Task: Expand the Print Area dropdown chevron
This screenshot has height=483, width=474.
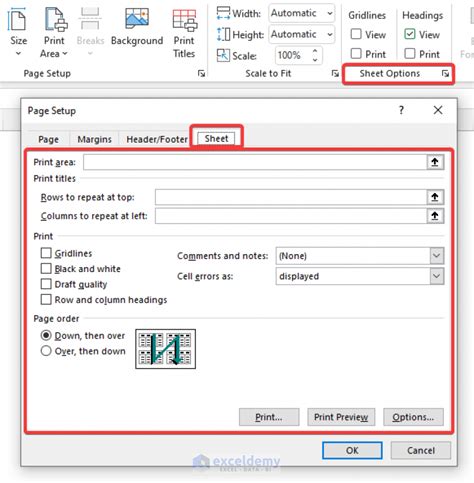Action: tap(65, 53)
